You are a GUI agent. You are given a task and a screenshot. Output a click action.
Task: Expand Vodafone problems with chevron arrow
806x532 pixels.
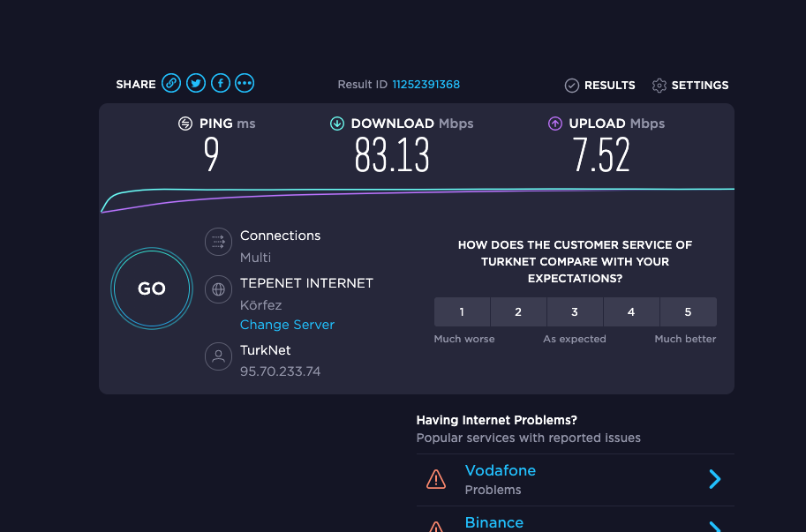(715, 479)
